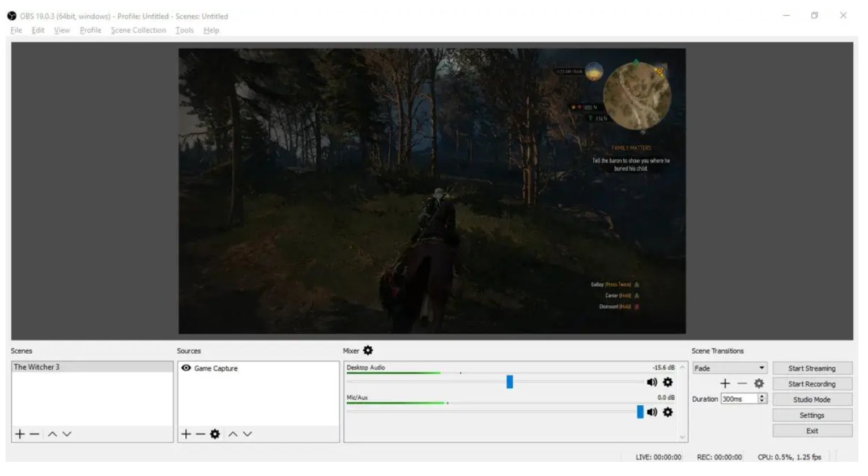
Task: Open the Fade transition dropdown
Action: [730, 368]
